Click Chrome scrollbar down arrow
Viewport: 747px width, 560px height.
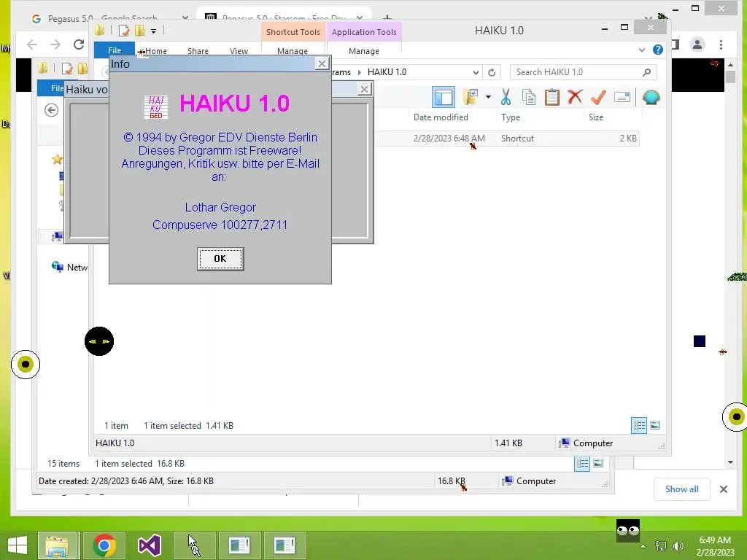coord(730,462)
